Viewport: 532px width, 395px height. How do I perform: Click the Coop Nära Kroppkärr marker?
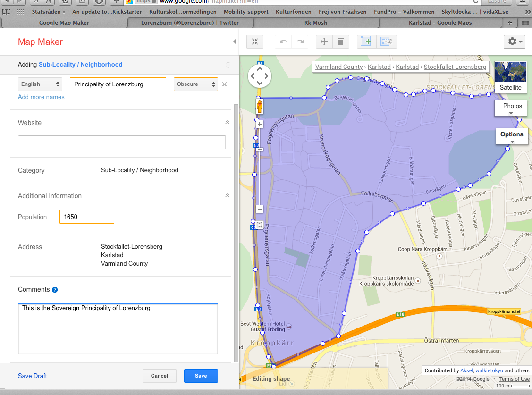pos(439,256)
